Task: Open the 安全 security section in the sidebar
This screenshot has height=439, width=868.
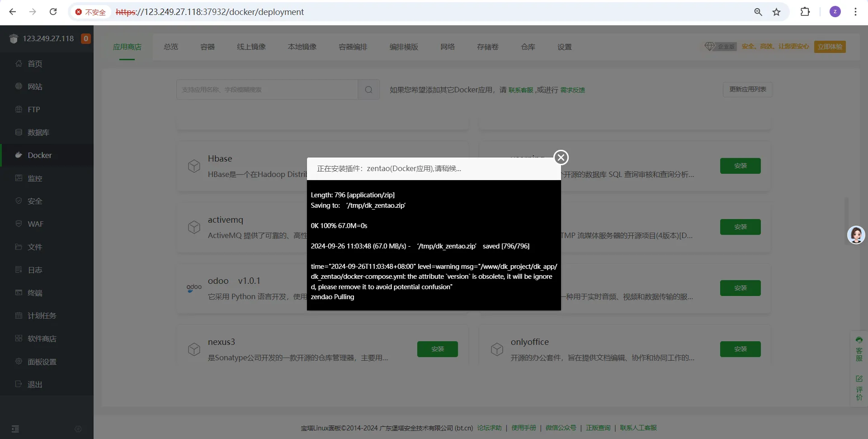Action: coord(47,201)
